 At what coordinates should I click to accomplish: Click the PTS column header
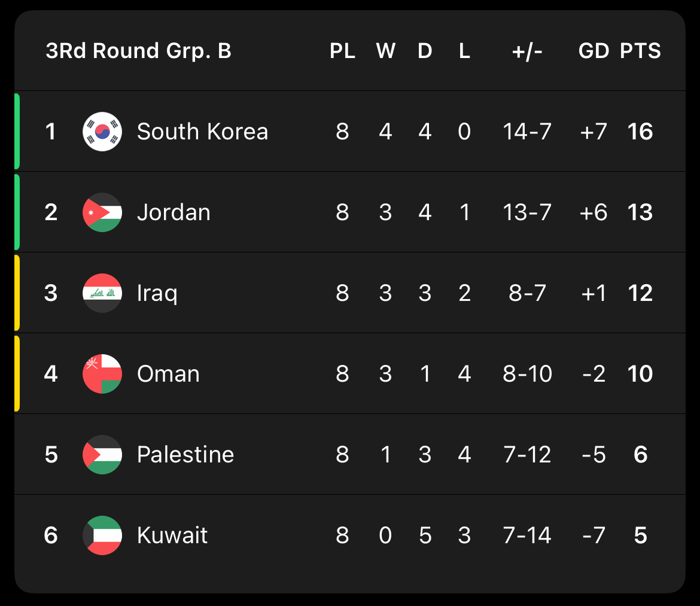tap(640, 51)
